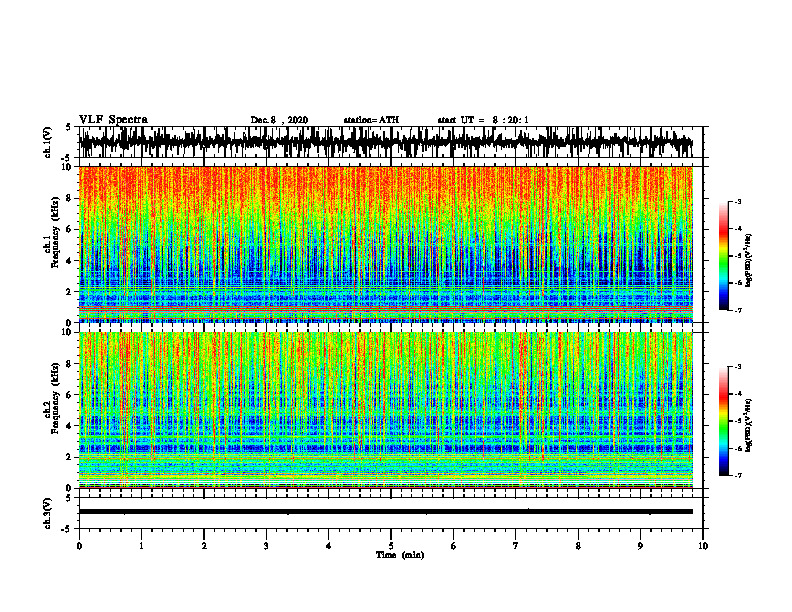Click the "VLF Spectra" plot title
Screen dimensions: 792x612
(x=113, y=120)
